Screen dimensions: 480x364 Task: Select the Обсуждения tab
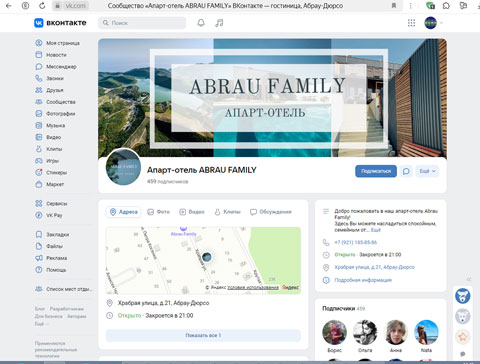(x=271, y=212)
